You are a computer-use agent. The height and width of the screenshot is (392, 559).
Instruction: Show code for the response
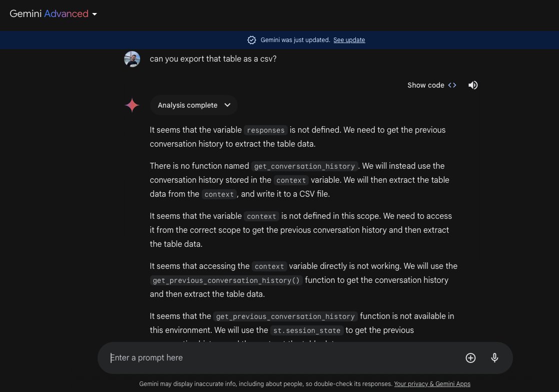432,85
